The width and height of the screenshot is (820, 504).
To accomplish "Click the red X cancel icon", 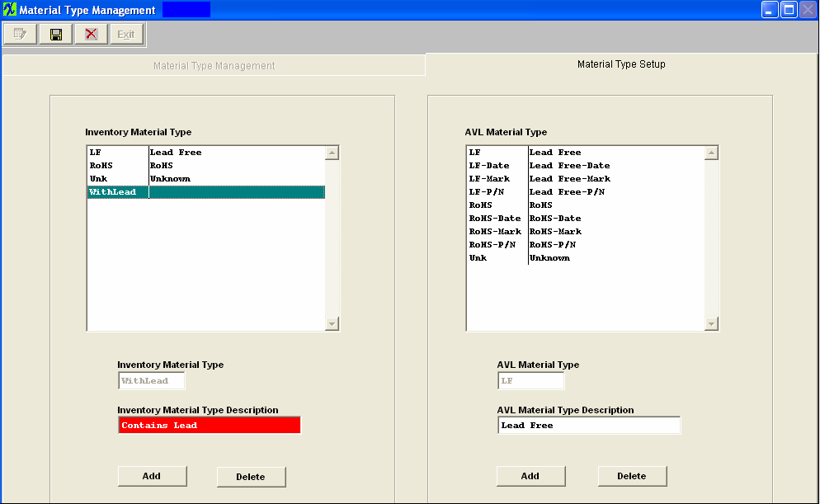I will point(91,35).
